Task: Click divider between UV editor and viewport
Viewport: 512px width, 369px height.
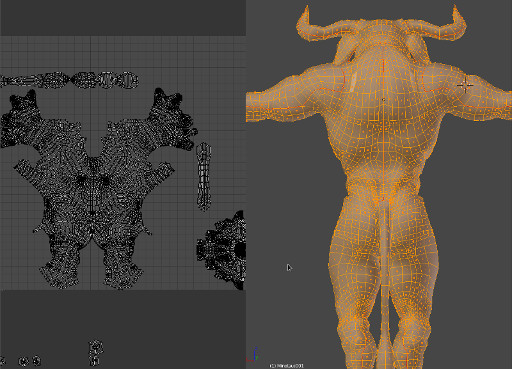Action: click(x=246, y=184)
